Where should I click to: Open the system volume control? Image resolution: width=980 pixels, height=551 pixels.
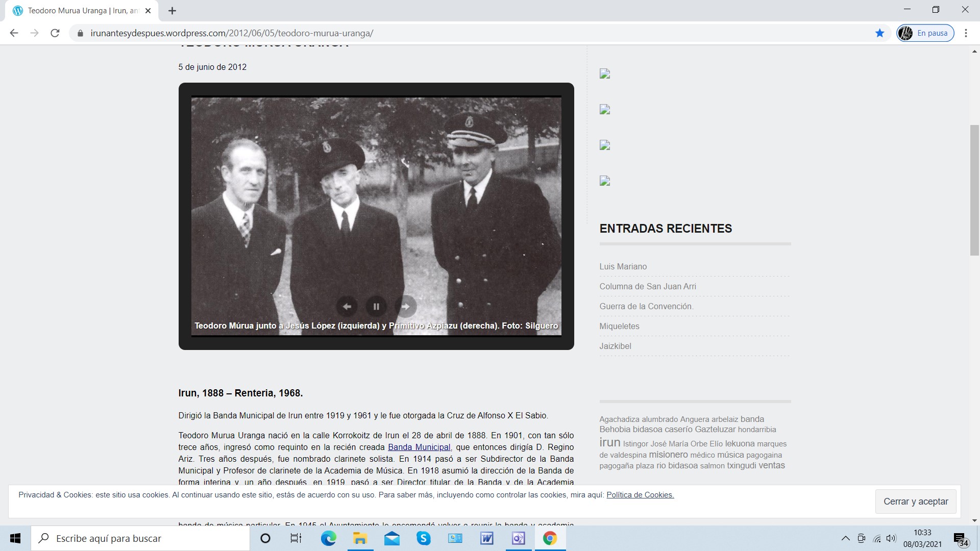pos(891,538)
